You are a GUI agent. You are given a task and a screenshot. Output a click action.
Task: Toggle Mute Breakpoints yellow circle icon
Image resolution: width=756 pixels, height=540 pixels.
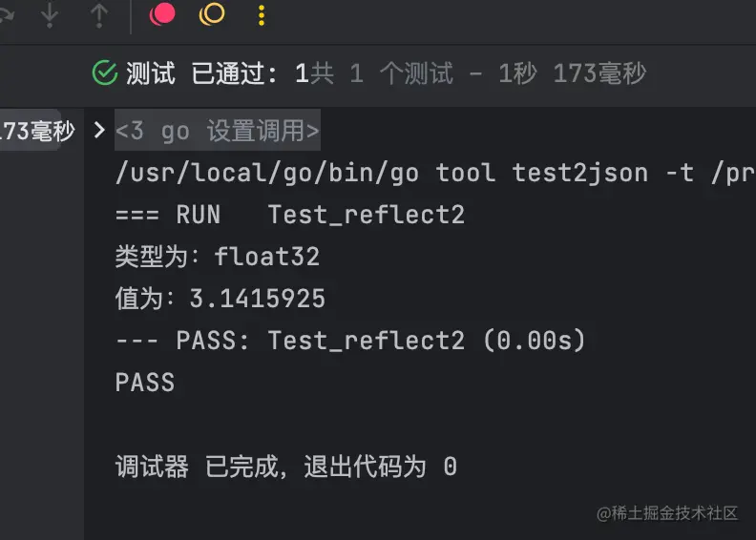(212, 14)
